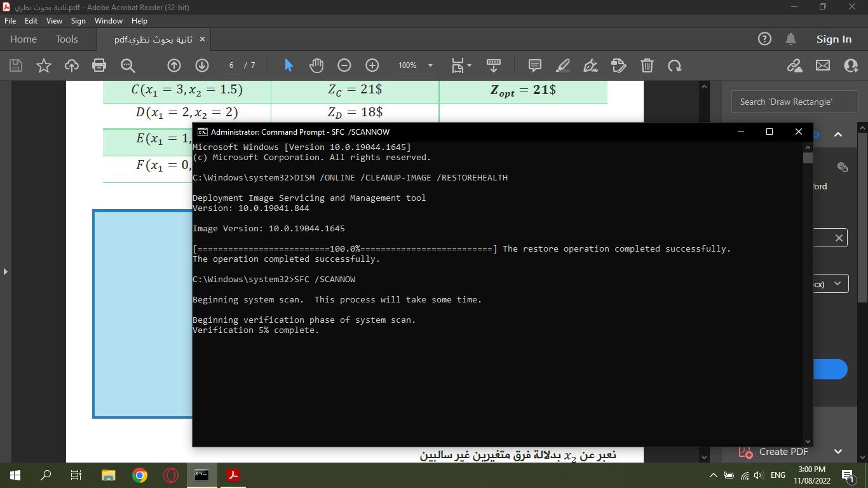
Task: Open the zoom level dropdown
Action: coord(430,65)
